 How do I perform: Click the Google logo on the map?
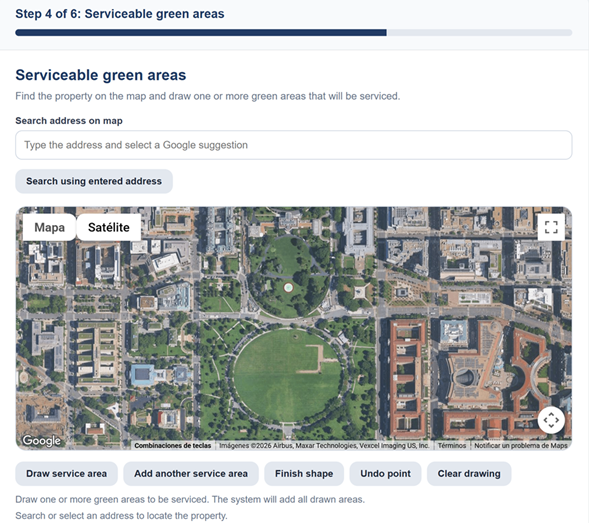point(41,441)
